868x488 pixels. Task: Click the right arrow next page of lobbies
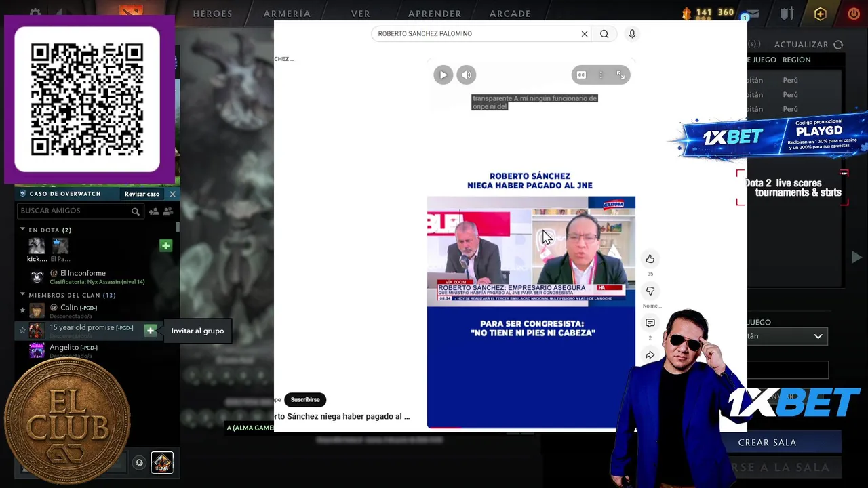tap(856, 257)
